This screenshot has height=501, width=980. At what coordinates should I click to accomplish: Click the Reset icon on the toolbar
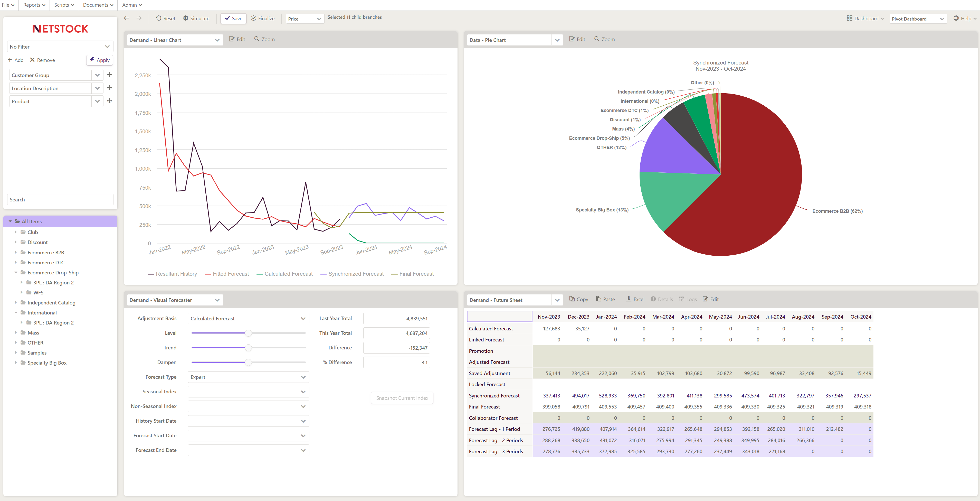pos(166,18)
